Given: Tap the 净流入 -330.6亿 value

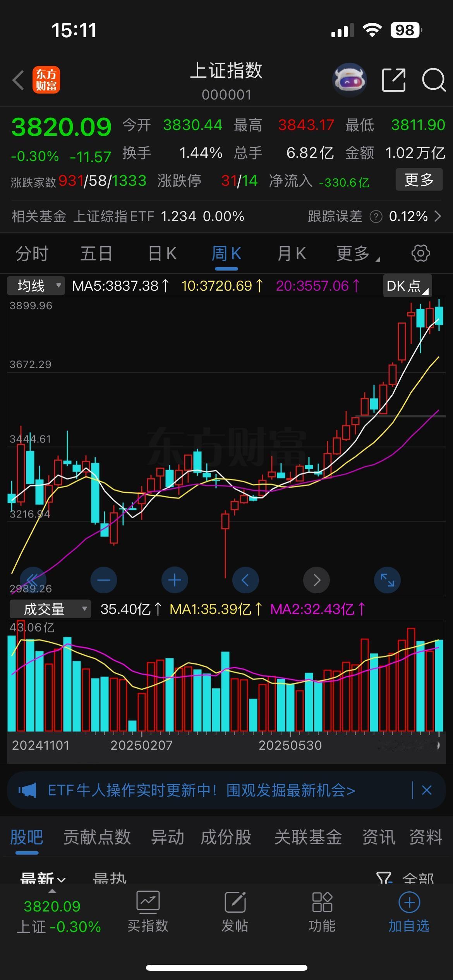Looking at the screenshot, I should pyautogui.click(x=319, y=181).
